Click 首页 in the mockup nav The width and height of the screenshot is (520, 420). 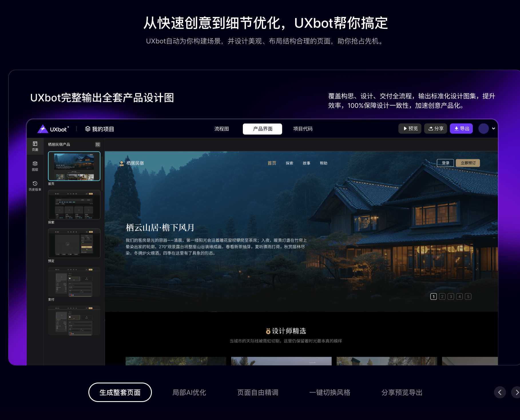272,163
